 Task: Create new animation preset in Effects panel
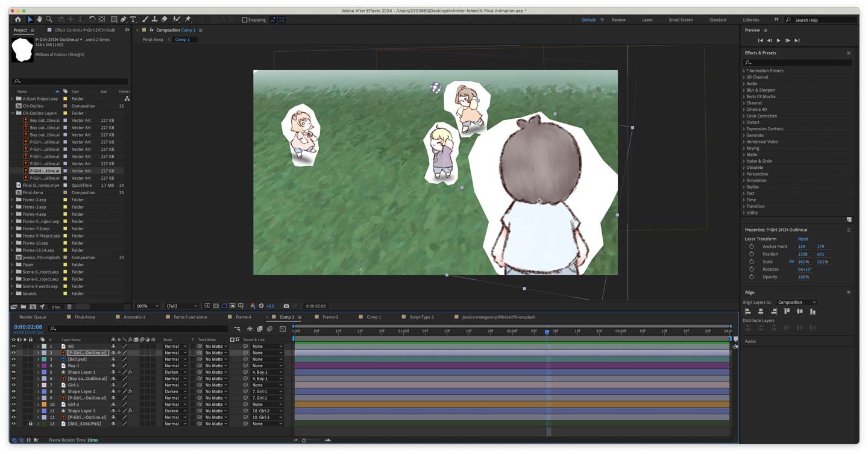pyautogui.click(x=849, y=219)
